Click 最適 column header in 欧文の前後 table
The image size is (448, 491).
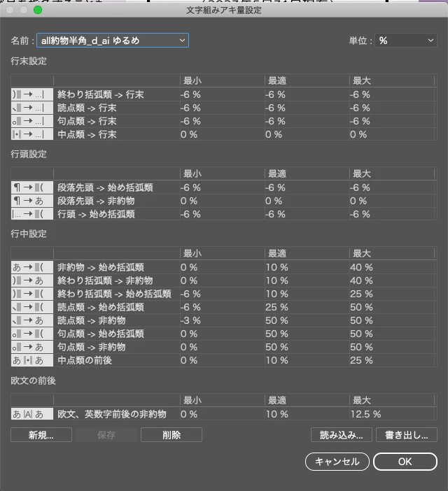(x=277, y=400)
